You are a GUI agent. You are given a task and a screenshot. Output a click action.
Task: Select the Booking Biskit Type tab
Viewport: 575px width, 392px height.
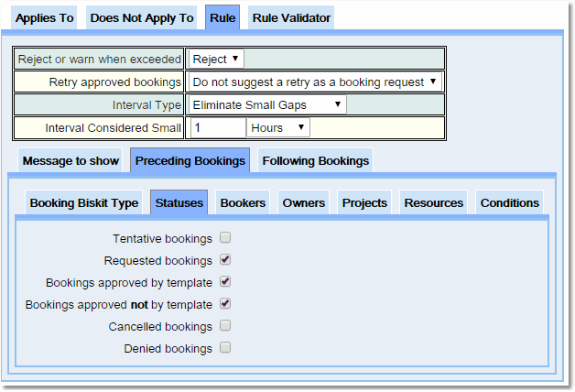84,202
